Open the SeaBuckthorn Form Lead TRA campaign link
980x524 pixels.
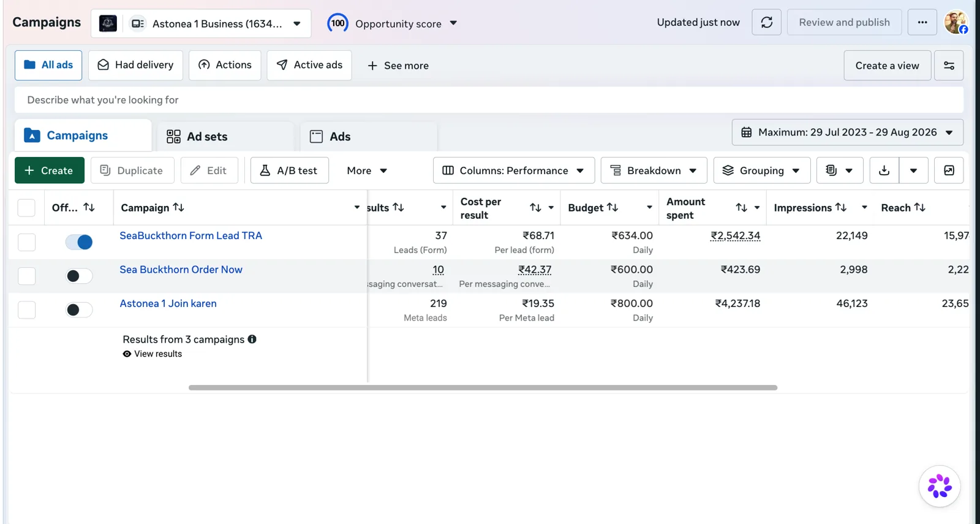190,235
